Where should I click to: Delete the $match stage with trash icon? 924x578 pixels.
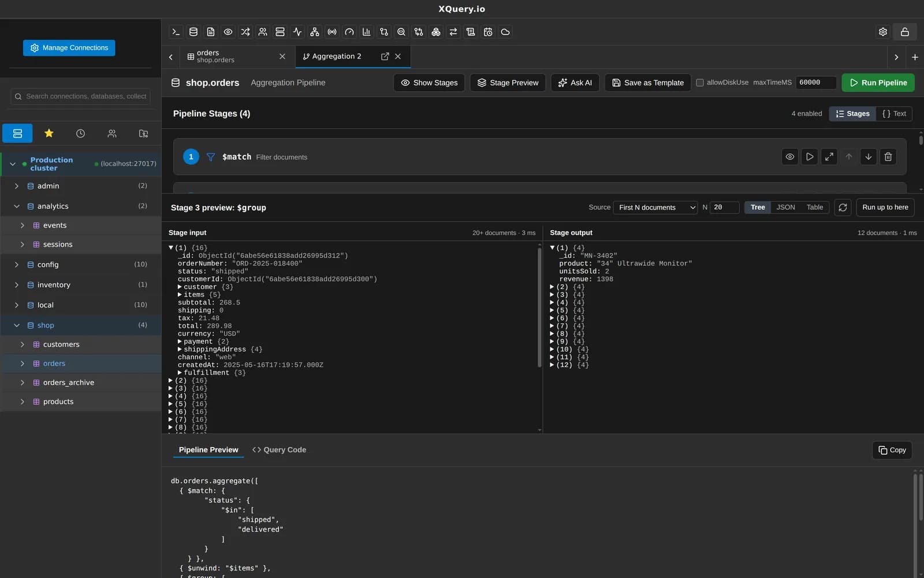(888, 157)
